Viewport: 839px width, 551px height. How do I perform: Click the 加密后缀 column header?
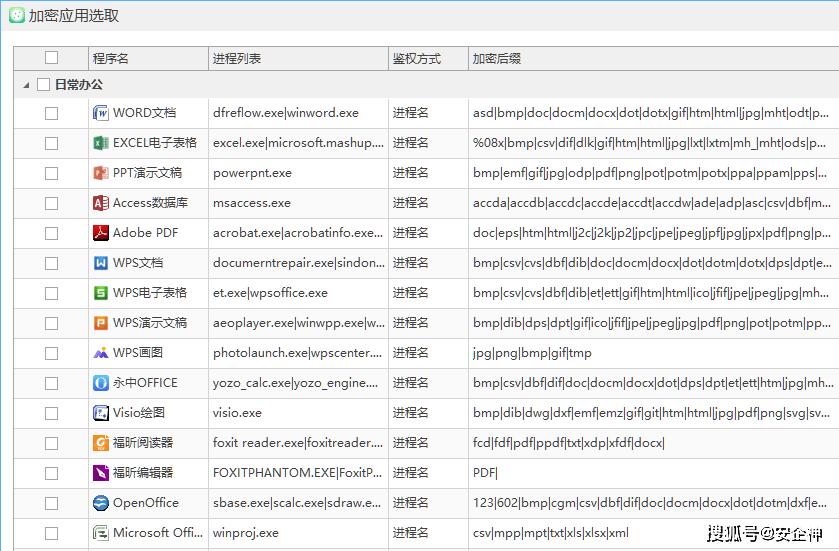coord(497,59)
